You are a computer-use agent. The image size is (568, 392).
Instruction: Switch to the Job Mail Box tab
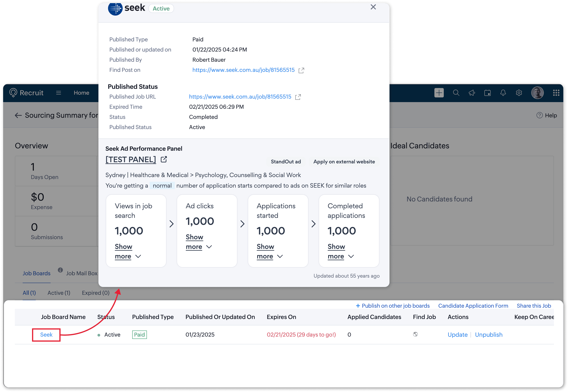pos(82,273)
